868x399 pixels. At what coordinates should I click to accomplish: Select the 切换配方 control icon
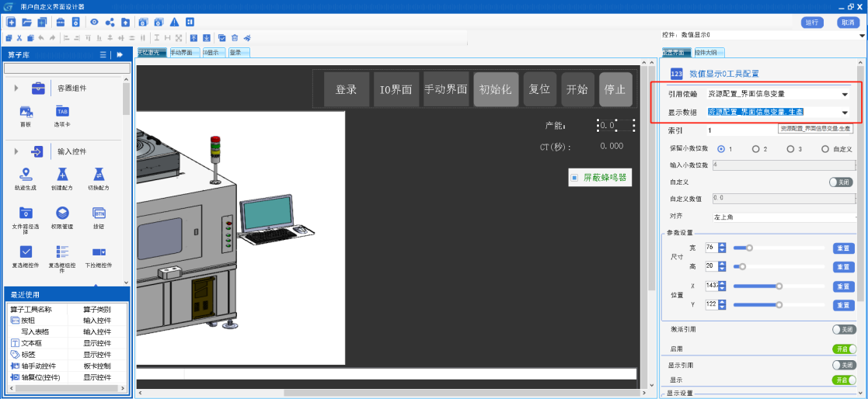(x=99, y=174)
